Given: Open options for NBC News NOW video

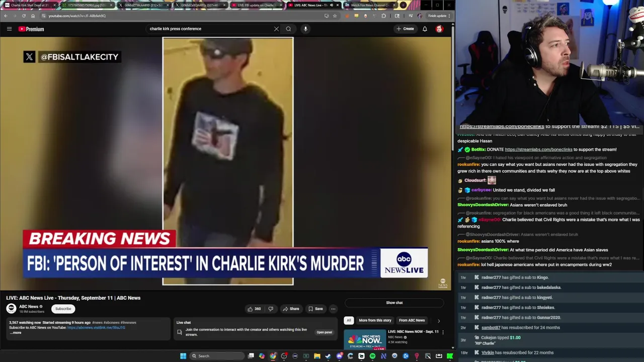Looking at the screenshot, I should 443,332.
